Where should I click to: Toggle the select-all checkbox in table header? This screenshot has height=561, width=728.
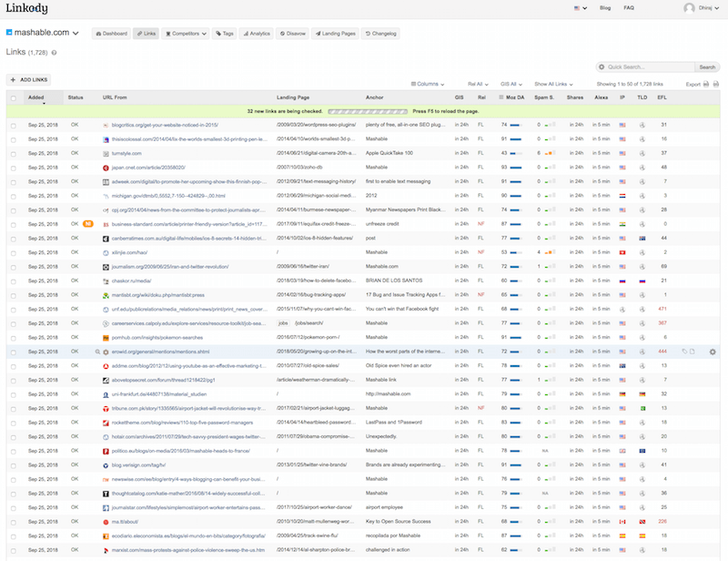point(14,98)
